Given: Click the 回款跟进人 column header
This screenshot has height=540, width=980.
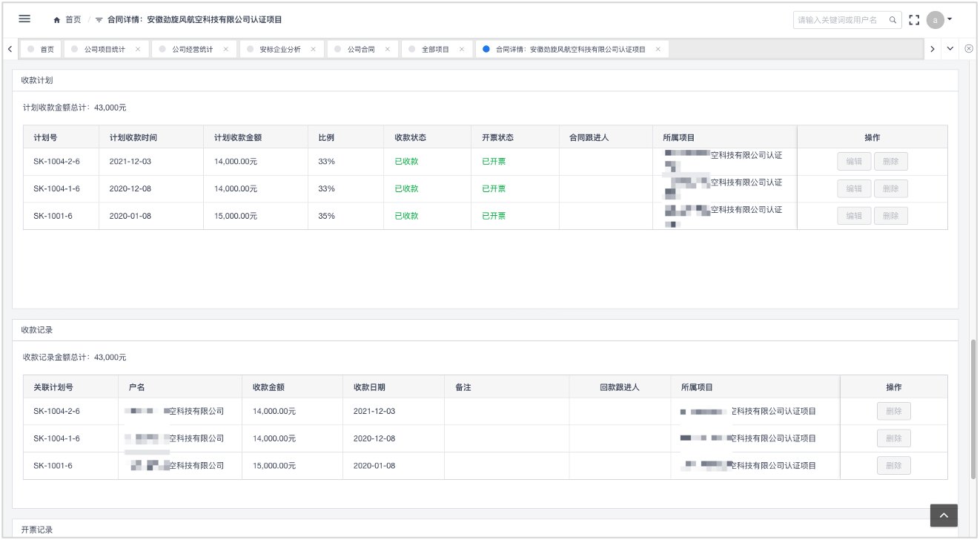Looking at the screenshot, I should tap(620, 387).
